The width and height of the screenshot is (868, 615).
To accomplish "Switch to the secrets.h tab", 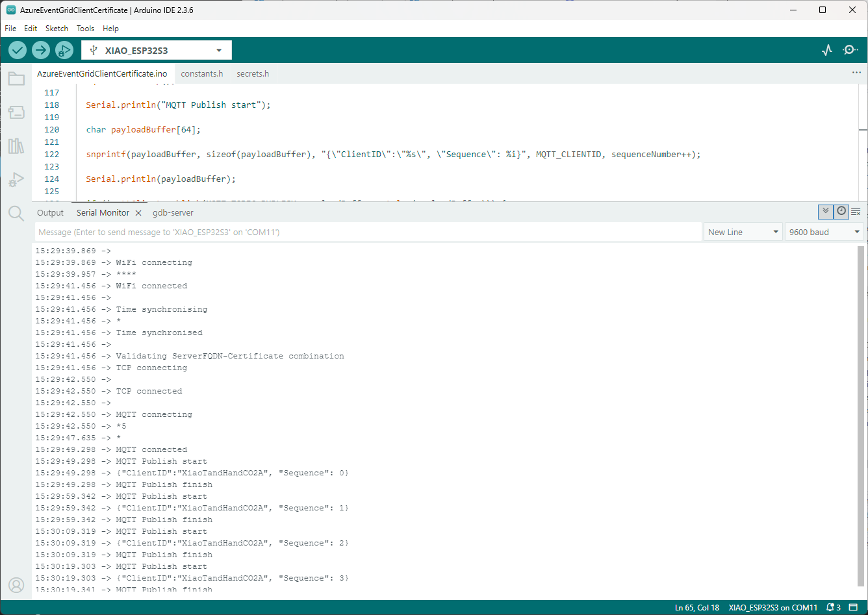I will [253, 74].
